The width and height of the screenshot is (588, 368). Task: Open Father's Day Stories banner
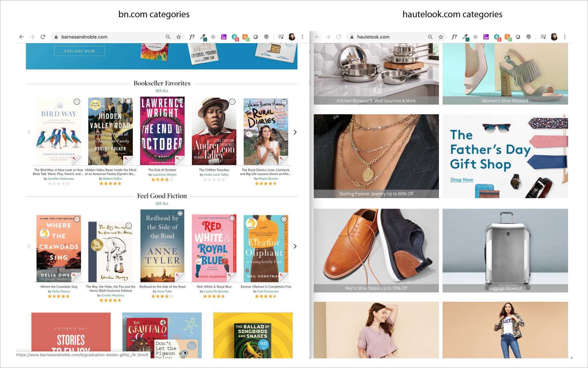(x=71, y=335)
